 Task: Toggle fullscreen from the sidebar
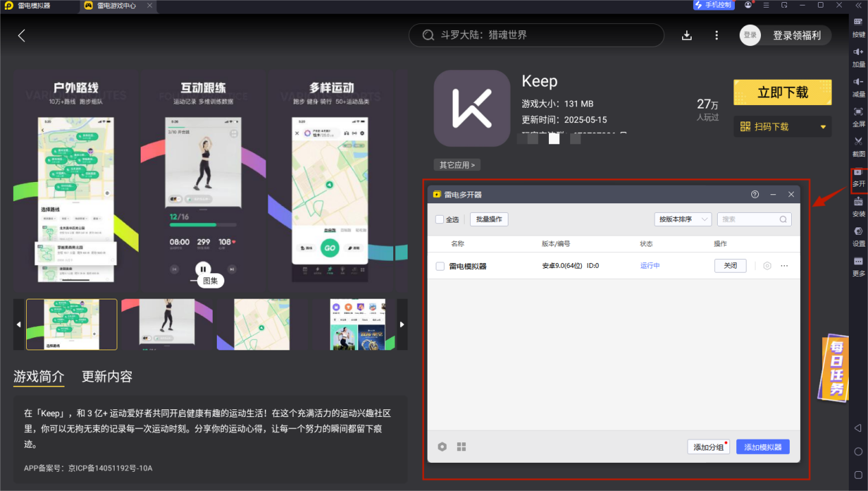pyautogui.click(x=858, y=118)
